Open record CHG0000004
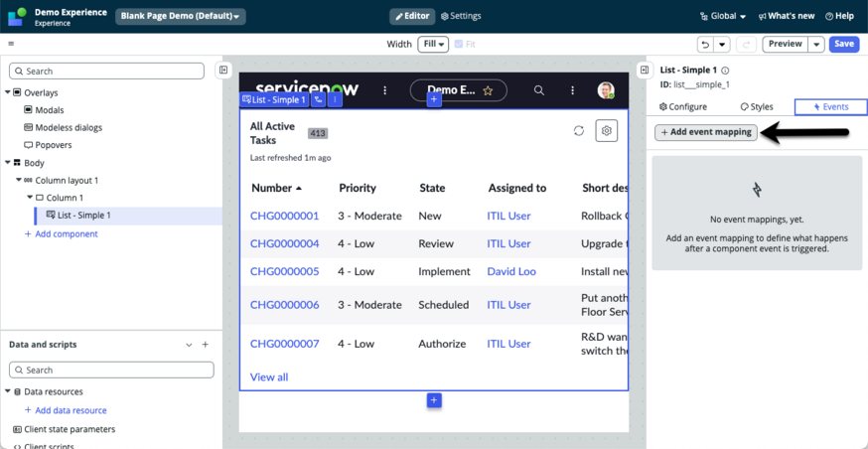This screenshot has height=449, width=868. click(285, 243)
